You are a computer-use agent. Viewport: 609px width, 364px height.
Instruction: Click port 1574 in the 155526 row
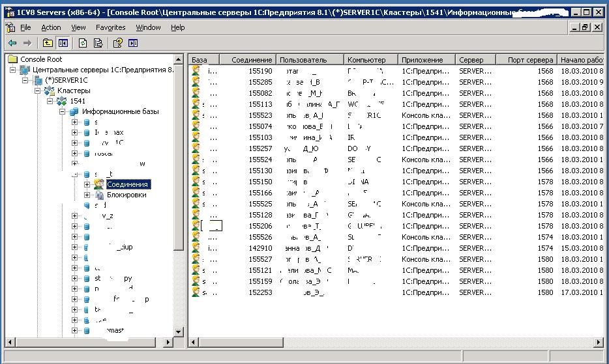coord(545,237)
